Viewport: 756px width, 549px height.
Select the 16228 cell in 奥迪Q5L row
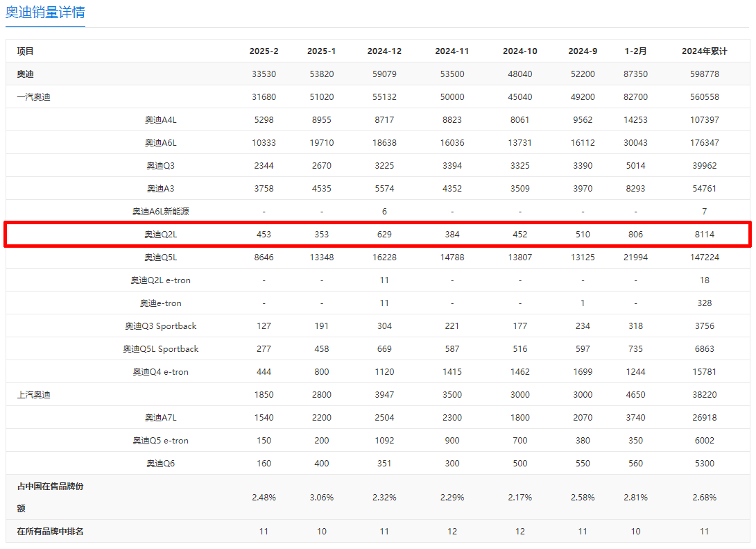[x=384, y=257]
